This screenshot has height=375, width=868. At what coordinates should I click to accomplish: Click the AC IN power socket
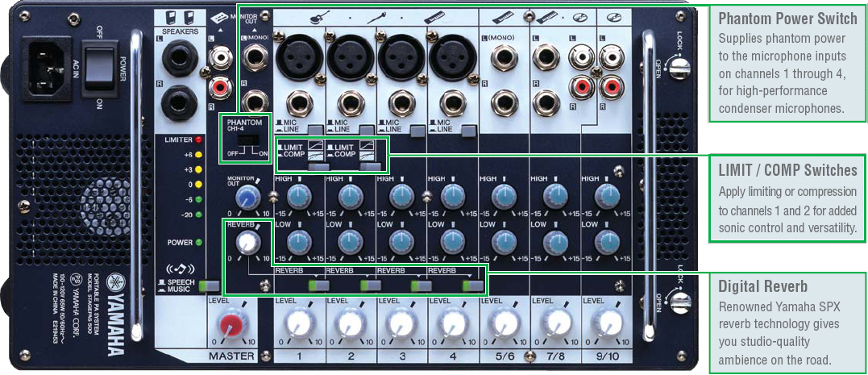47,69
